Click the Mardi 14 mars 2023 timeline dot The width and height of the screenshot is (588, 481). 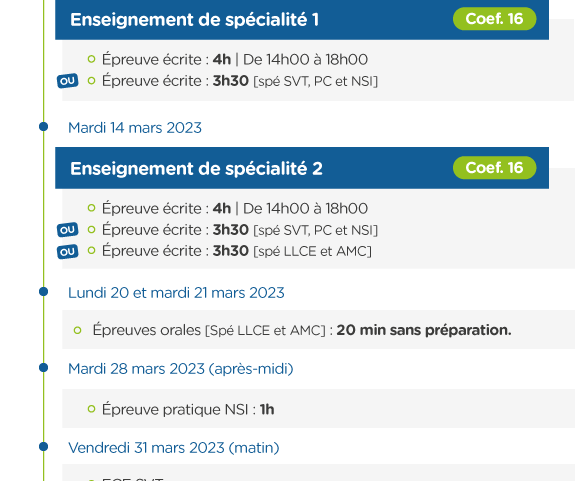pos(44,127)
